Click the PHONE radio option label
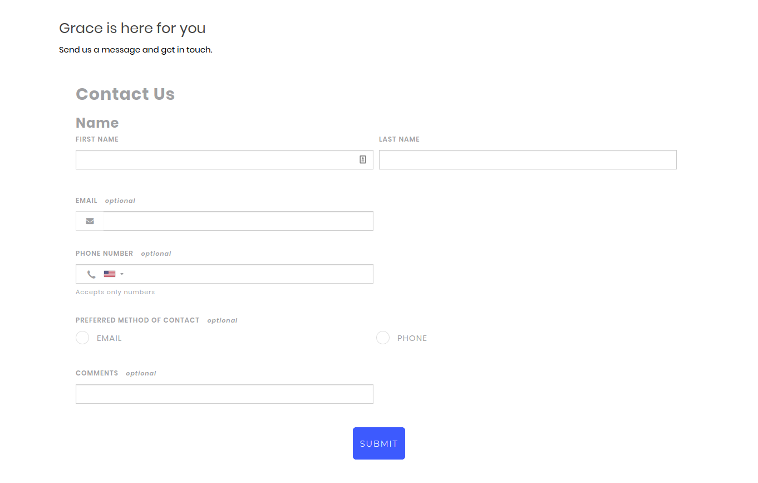The width and height of the screenshot is (758, 483). point(412,338)
